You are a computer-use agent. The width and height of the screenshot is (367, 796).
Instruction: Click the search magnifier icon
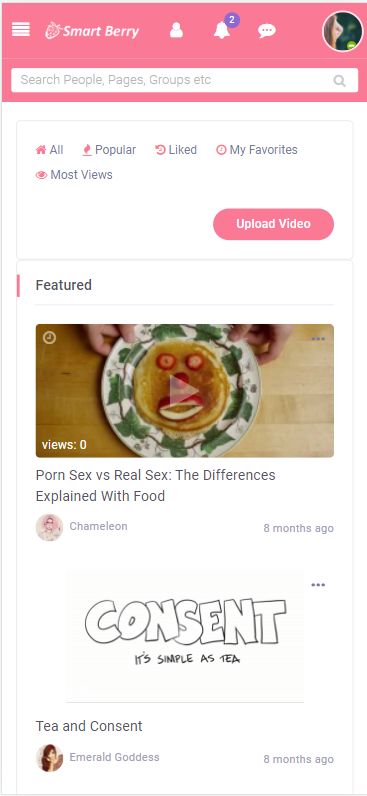click(339, 80)
